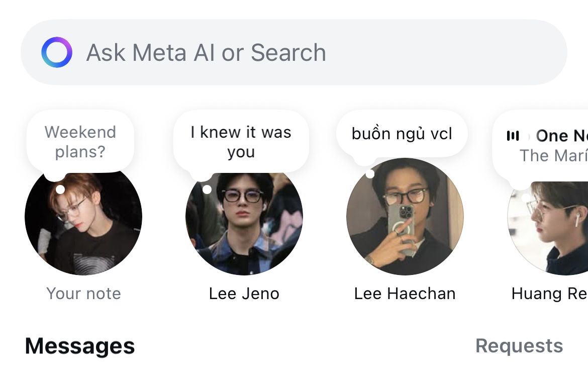
Task: Tap the small bubble dot on Lee Haechan's avatar
Action: pos(370,174)
